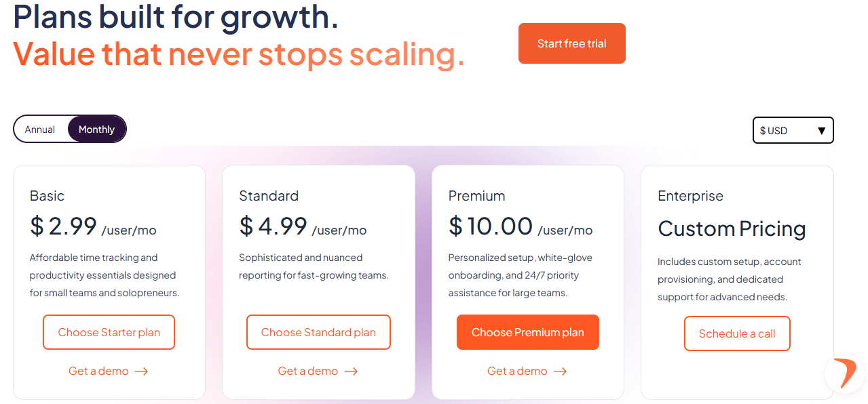Click the orange chat widget icon
The height and width of the screenshot is (404, 868).
[846, 373]
